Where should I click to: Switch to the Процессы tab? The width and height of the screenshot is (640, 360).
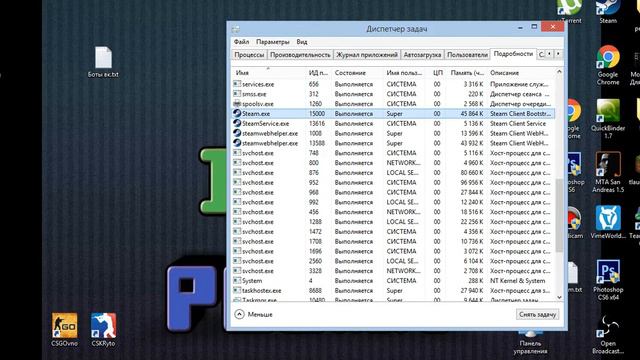[x=249, y=55]
